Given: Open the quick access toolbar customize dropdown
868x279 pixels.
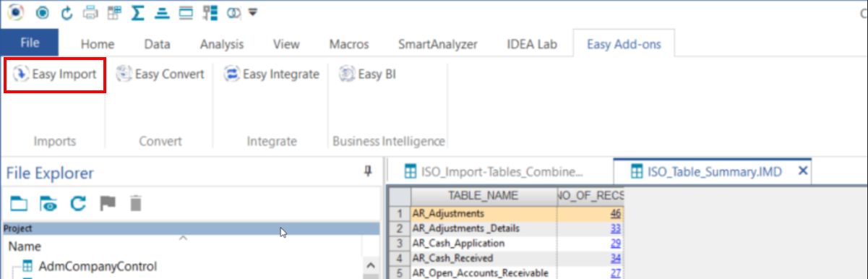Looking at the screenshot, I should click(252, 12).
